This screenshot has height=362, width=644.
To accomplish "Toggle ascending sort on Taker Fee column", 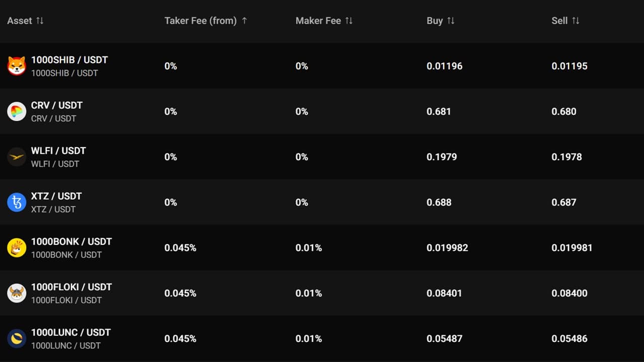I will [x=245, y=21].
